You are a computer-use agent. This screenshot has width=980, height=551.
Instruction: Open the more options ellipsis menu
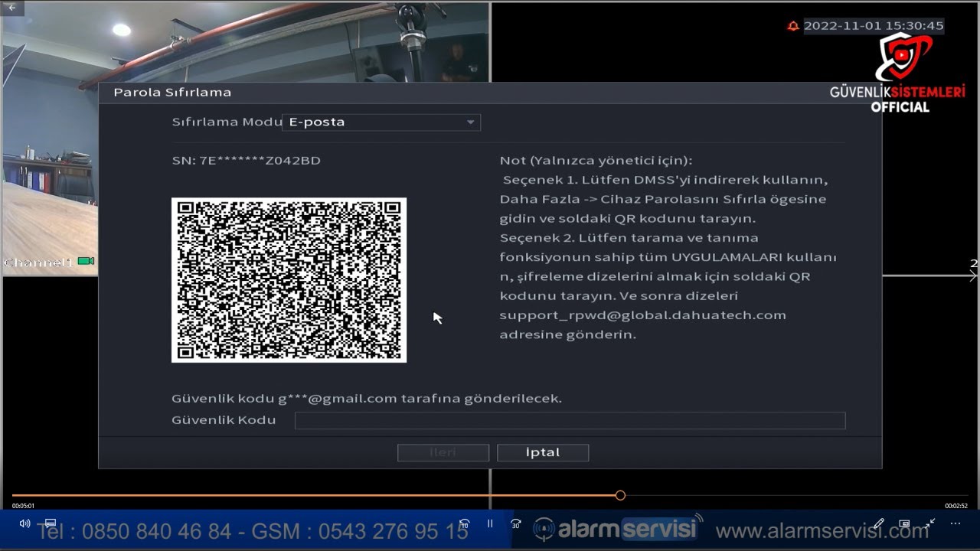(x=955, y=523)
